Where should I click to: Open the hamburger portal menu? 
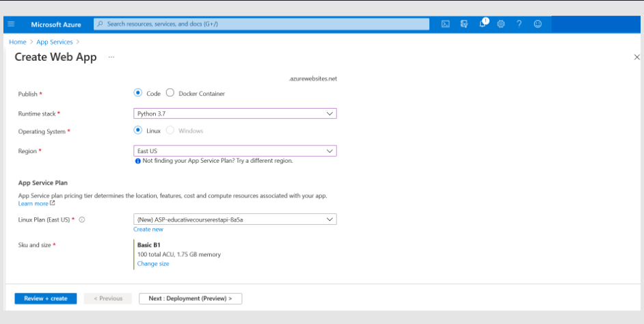[x=11, y=24]
